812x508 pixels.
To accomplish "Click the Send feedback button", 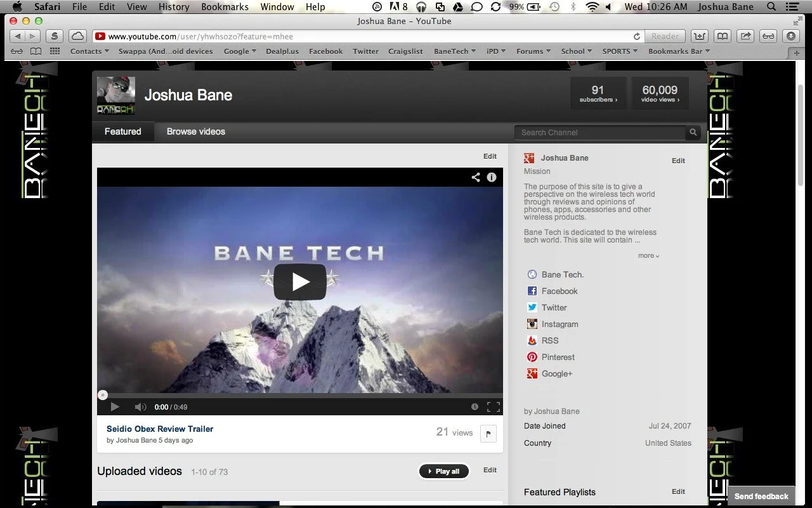I will click(761, 497).
